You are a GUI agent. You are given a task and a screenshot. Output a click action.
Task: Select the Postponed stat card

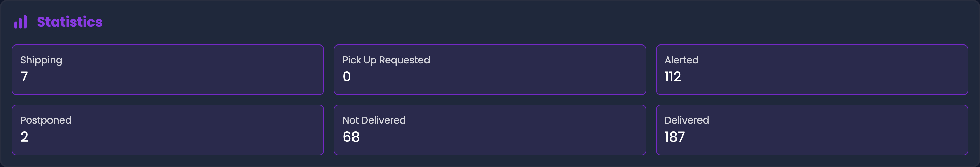click(x=168, y=130)
